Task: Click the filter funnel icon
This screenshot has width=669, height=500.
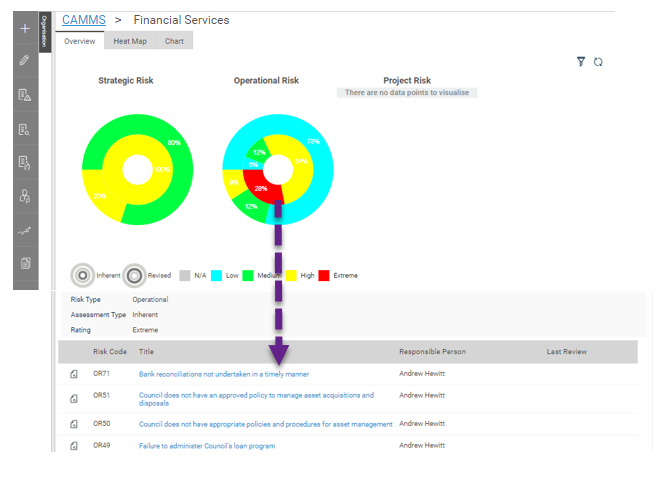Action: [581, 62]
